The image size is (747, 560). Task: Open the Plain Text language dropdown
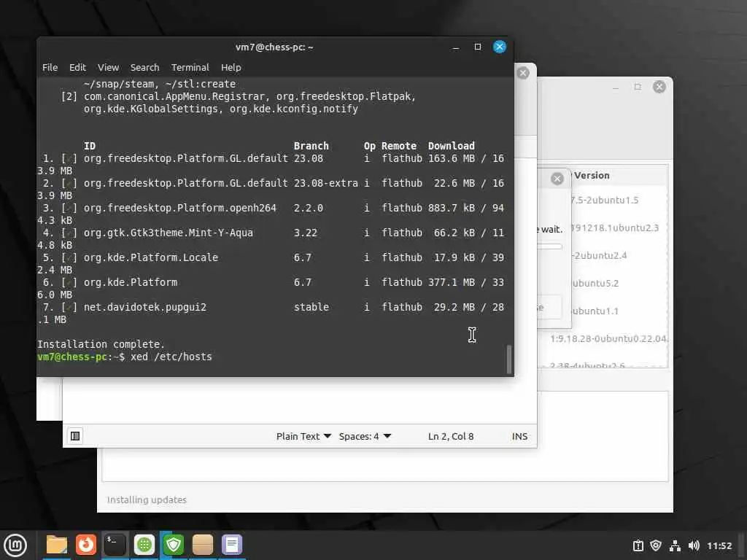click(x=303, y=436)
